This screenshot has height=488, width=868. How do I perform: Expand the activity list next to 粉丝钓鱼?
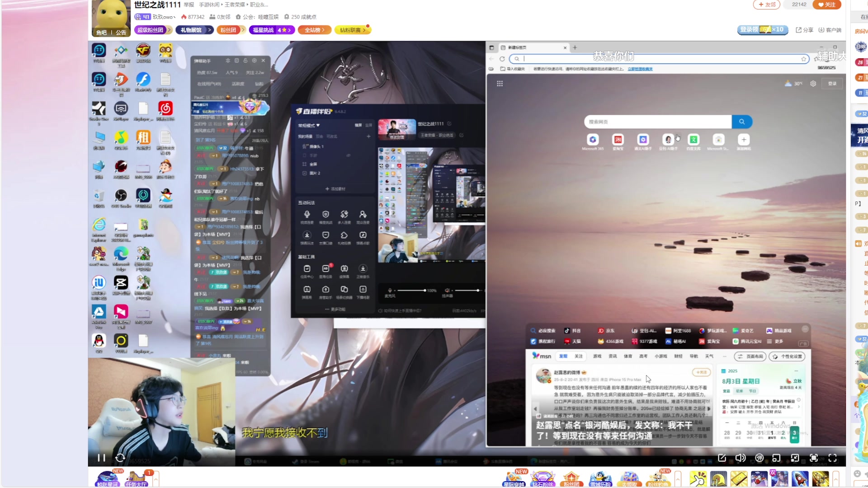click(678, 479)
